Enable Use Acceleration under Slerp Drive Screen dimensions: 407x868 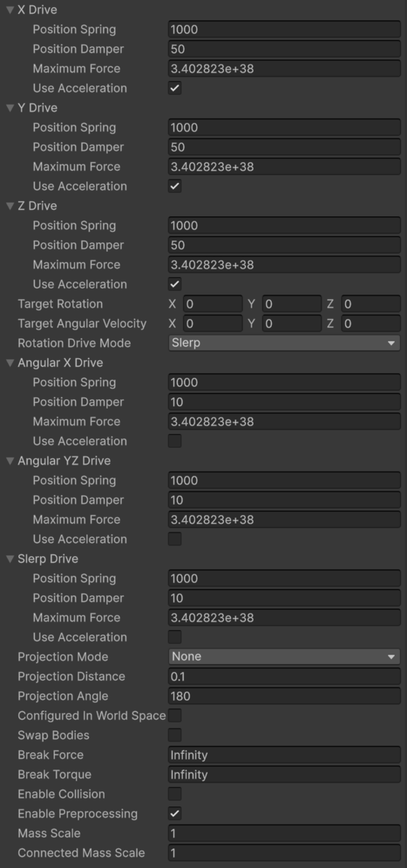tap(175, 637)
